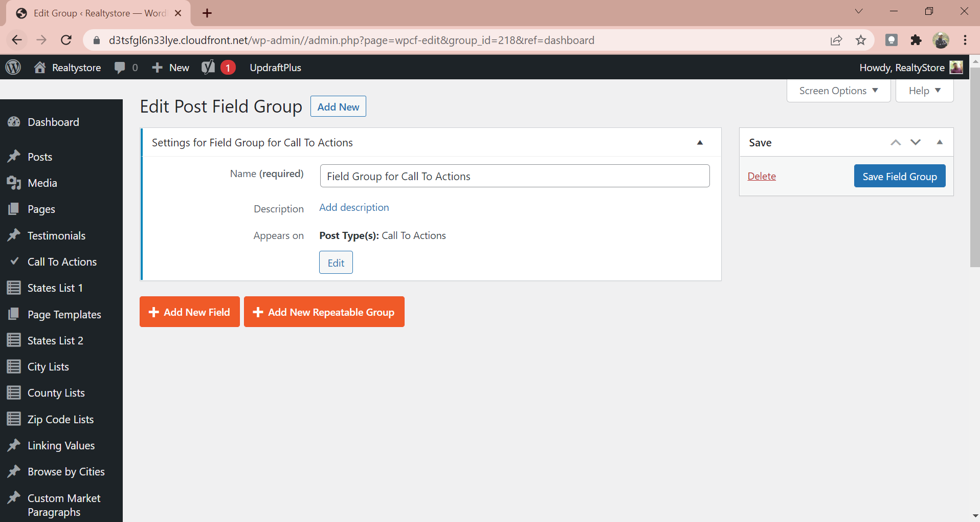Click the browser extensions puzzle icon
This screenshot has height=522, width=980.
(x=916, y=40)
